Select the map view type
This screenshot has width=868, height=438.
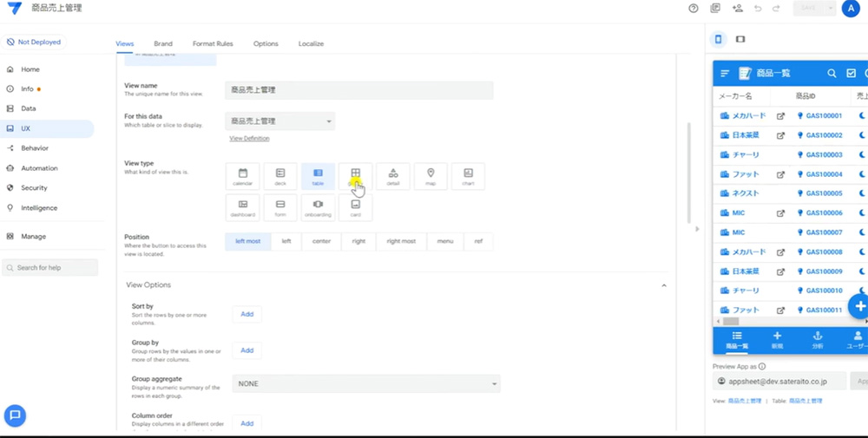coord(431,176)
